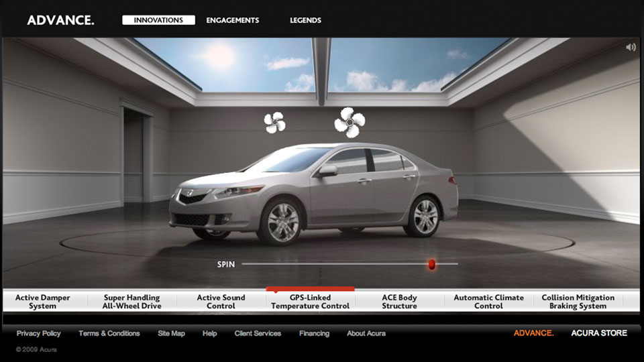Click the SPIN slider track left of handle

click(335, 264)
